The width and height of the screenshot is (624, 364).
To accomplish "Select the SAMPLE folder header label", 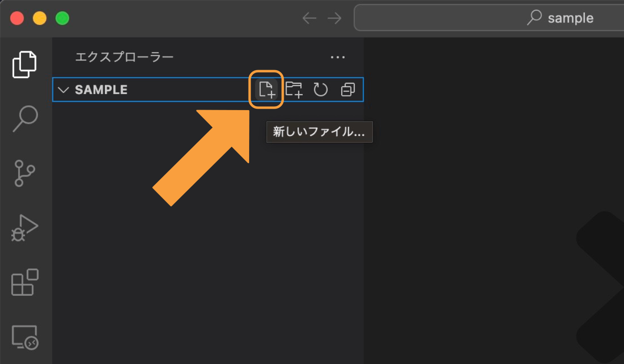I will coord(101,90).
